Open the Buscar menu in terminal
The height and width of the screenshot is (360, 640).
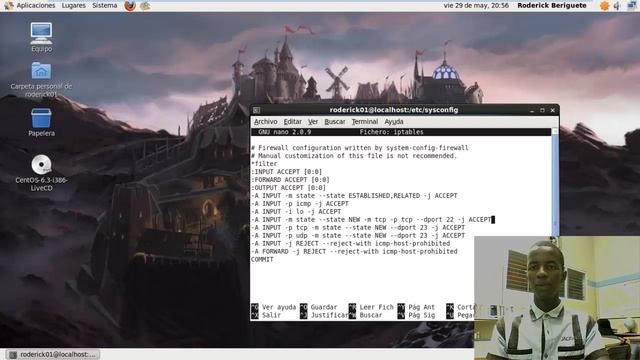pyautogui.click(x=335, y=122)
